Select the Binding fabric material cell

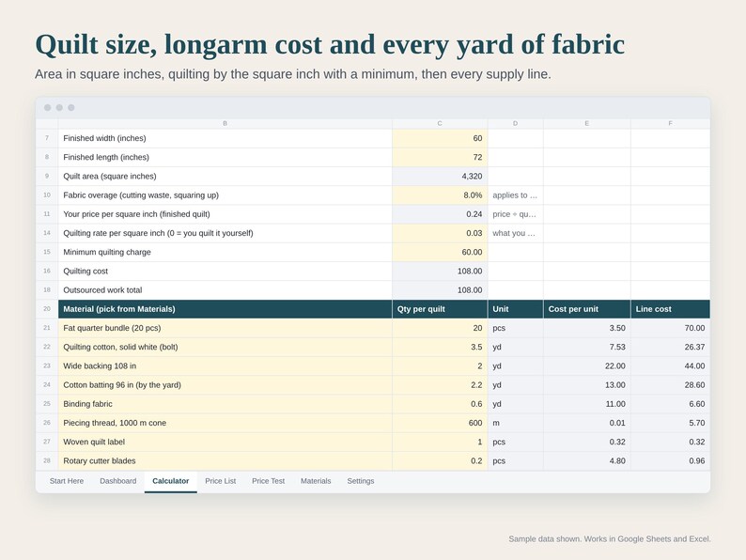pyautogui.click(x=225, y=404)
